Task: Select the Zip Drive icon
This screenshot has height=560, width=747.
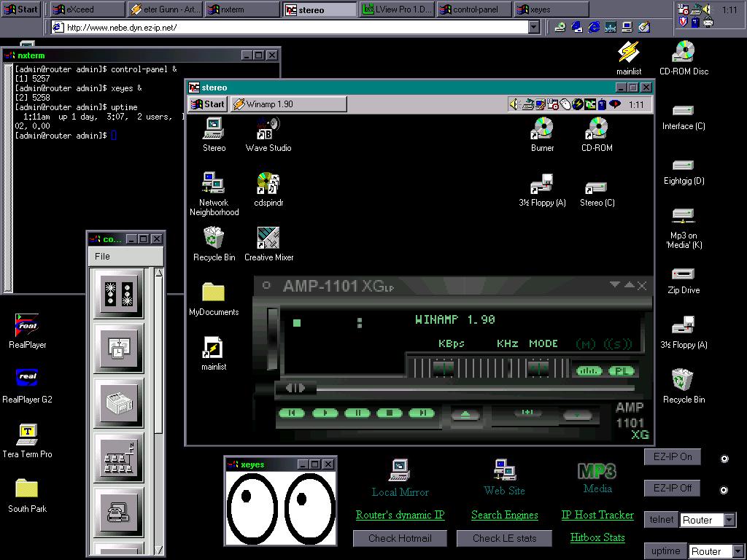Action: [x=684, y=281]
